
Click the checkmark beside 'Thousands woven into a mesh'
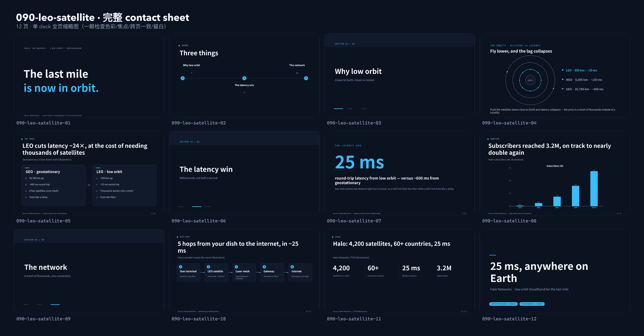tap(97, 191)
